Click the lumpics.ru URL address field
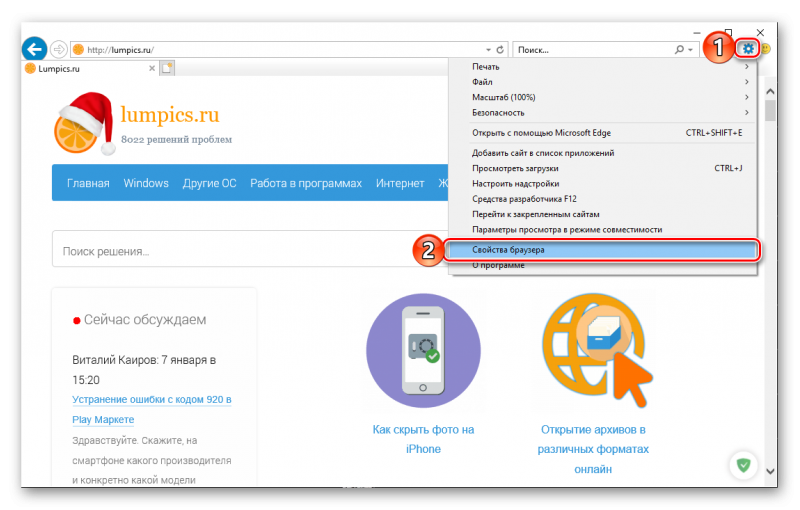Screen dimensions: 800x510 point(278,49)
